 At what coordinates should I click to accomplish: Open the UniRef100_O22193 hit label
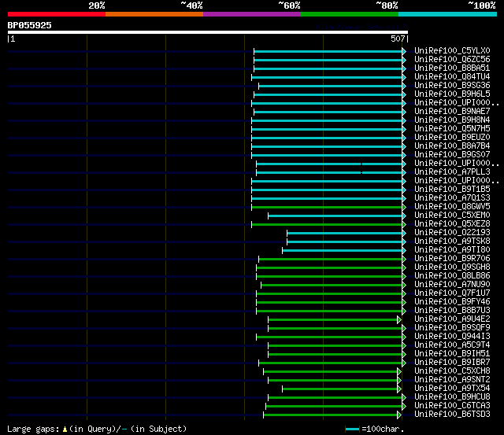(x=452, y=233)
